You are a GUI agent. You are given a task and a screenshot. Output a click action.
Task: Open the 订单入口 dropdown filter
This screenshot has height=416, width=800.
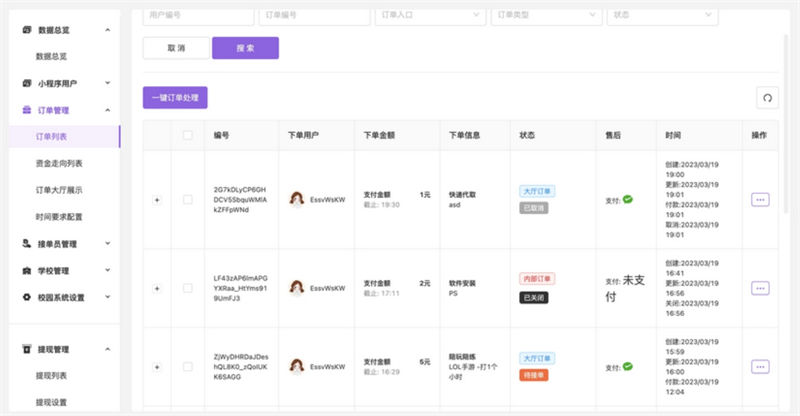pos(430,15)
